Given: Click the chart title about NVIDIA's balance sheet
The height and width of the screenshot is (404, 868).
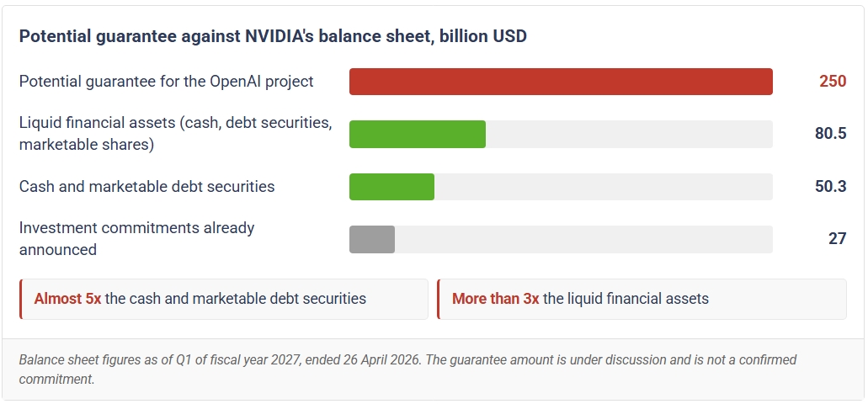Looking at the screenshot, I should (273, 36).
